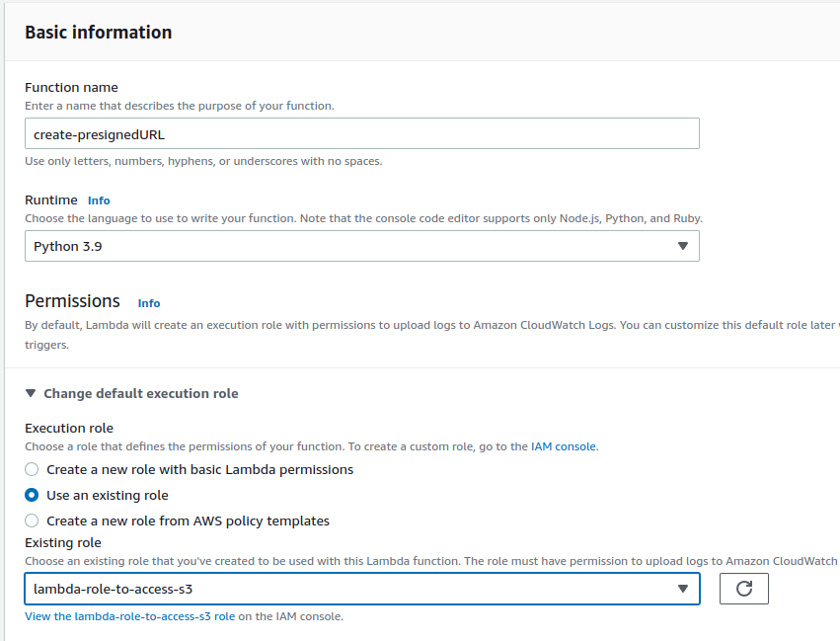Viewport: 840px width, 641px height.
Task: Click the Permissions section heading
Action: point(72,301)
